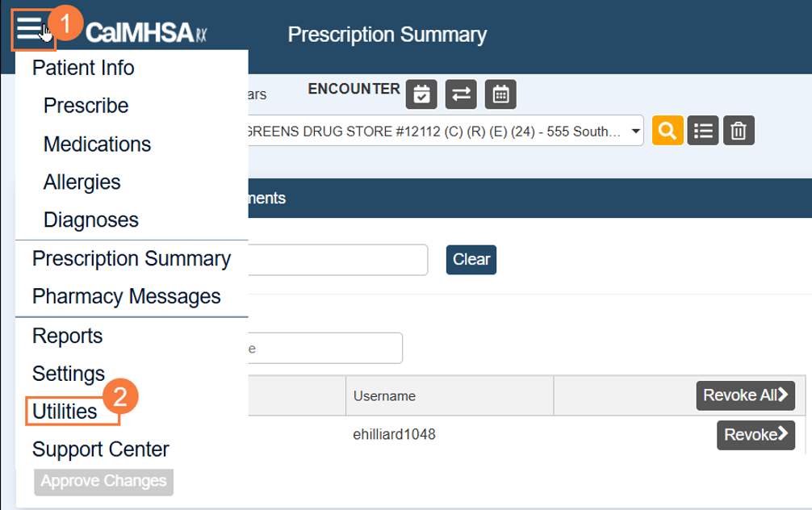This screenshot has width=812, height=510.
Task: Open the encounter calendar grid icon
Action: coord(500,94)
